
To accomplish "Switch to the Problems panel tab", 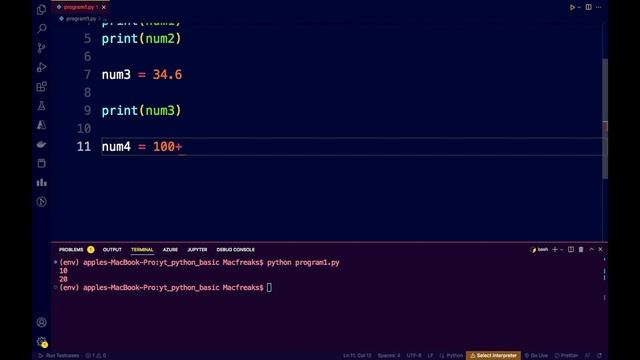I will [71, 249].
